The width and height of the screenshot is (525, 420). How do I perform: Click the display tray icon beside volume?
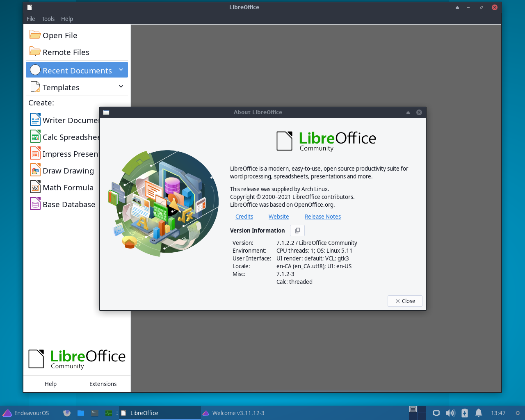point(436,413)
